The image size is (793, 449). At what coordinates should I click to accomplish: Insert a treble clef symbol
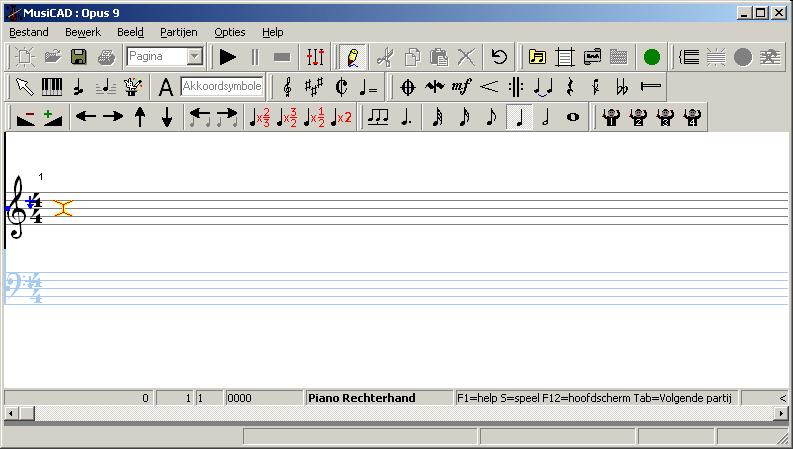[x=287, y=87]
